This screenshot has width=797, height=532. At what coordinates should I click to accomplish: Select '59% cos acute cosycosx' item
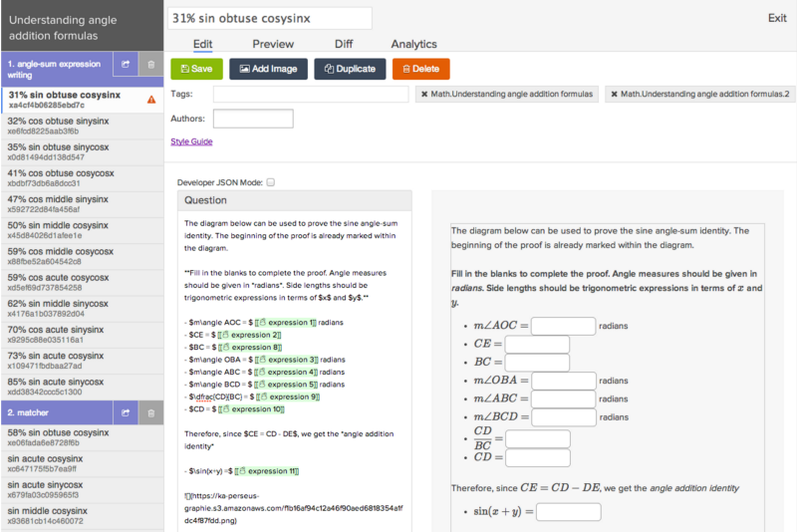pyautogui.click(x=83, y=283)
